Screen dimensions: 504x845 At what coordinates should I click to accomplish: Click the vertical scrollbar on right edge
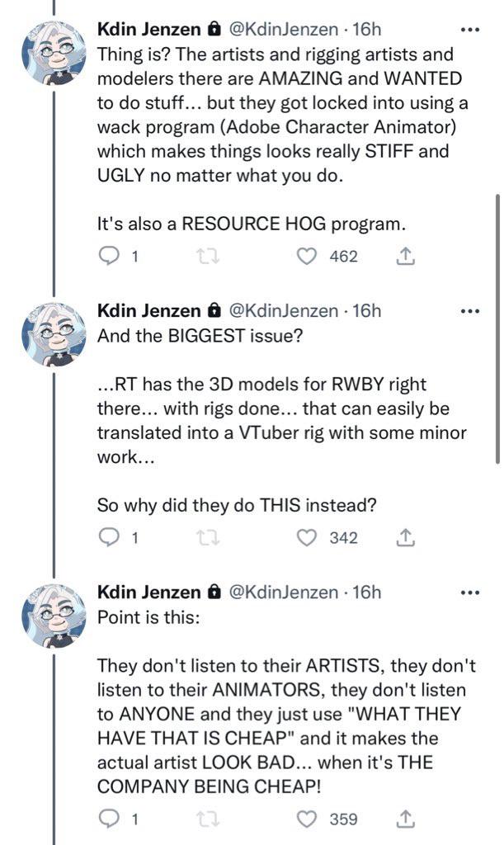click(497, 330)
